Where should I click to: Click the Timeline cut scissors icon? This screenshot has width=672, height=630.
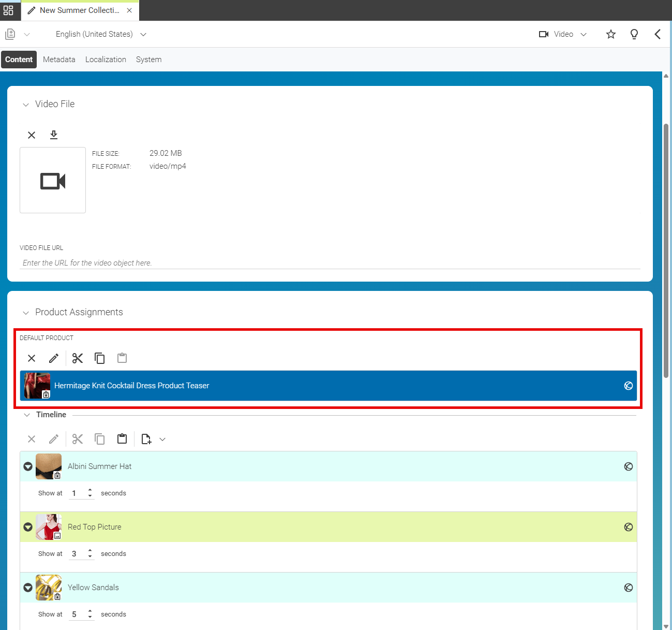tap(78, 439)
